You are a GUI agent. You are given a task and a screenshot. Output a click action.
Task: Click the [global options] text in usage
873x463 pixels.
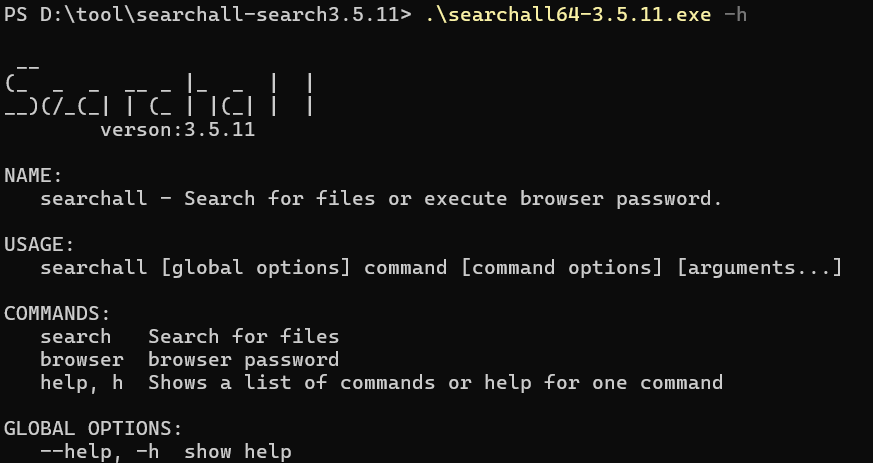(256, 268)
